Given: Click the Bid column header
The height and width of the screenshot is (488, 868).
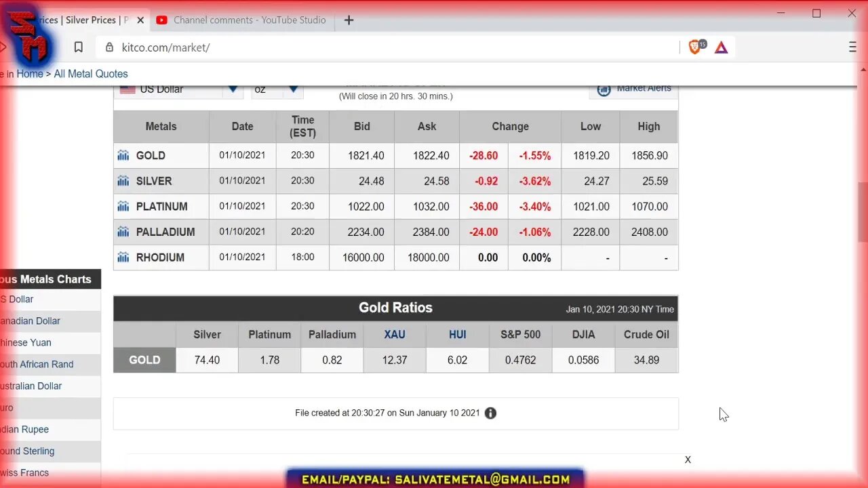Looking at the screenshot, I should (x=362, y=127).
